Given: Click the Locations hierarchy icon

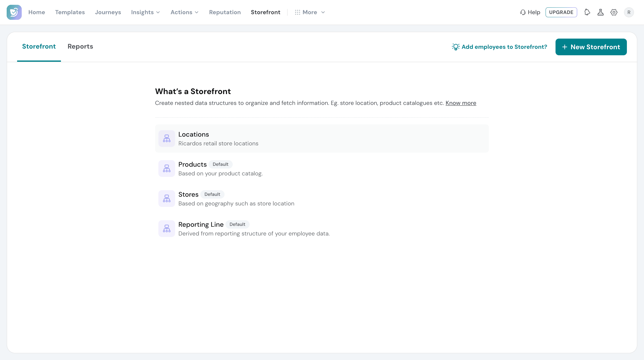Looking at the screenshot, I should [x=167, y=138].
